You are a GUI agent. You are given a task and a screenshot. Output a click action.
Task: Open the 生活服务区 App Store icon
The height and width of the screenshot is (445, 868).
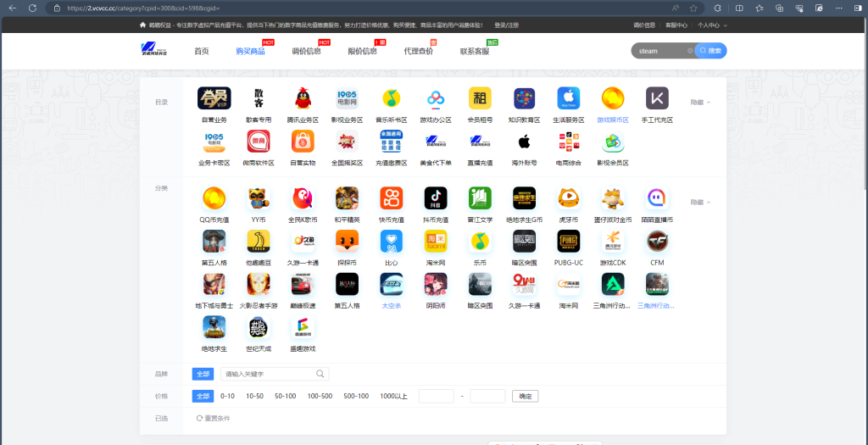coord(568,98)
